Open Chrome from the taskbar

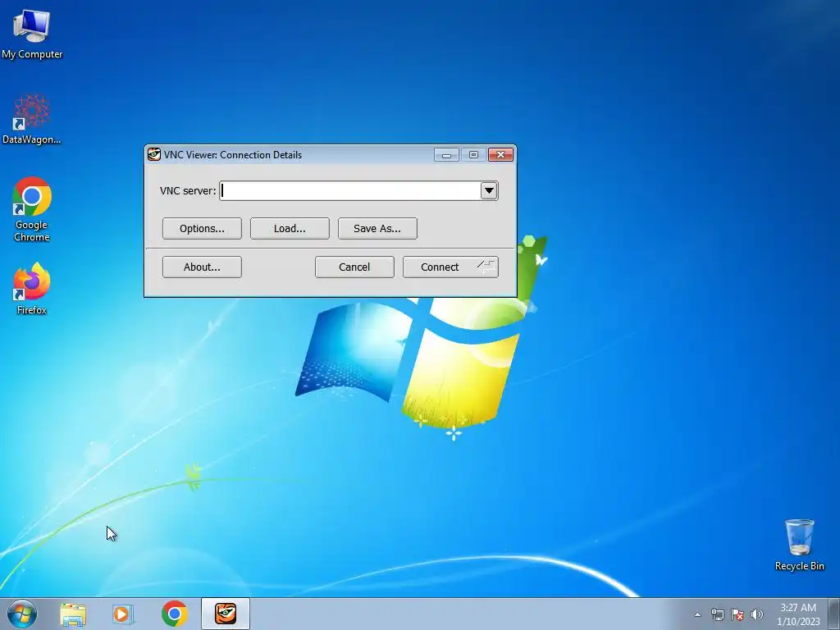point(174,614)
